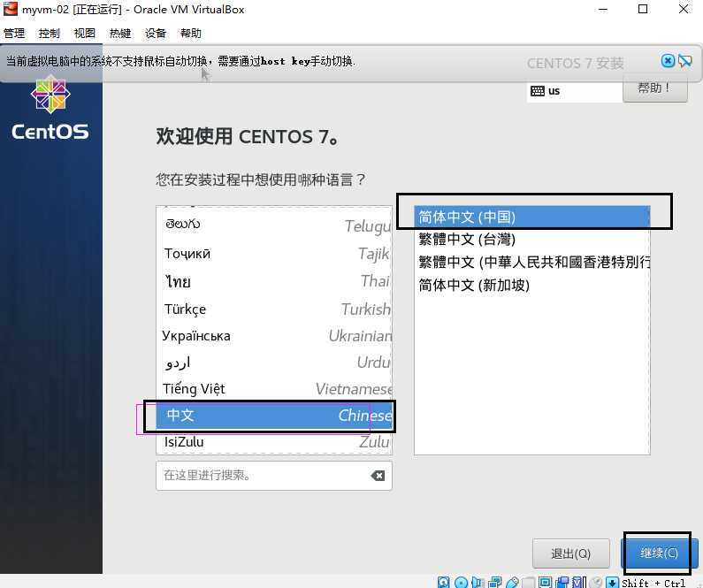703x588 pixels.
Task: Click the recording status icon
Action: 562,582
